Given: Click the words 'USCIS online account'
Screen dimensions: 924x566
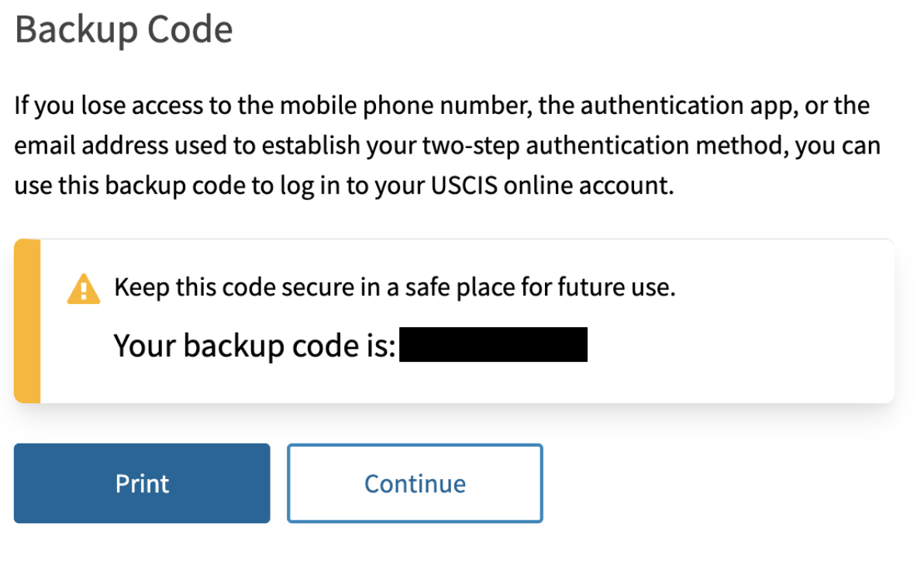Looking at the screenshot, I should click(552, 186).
